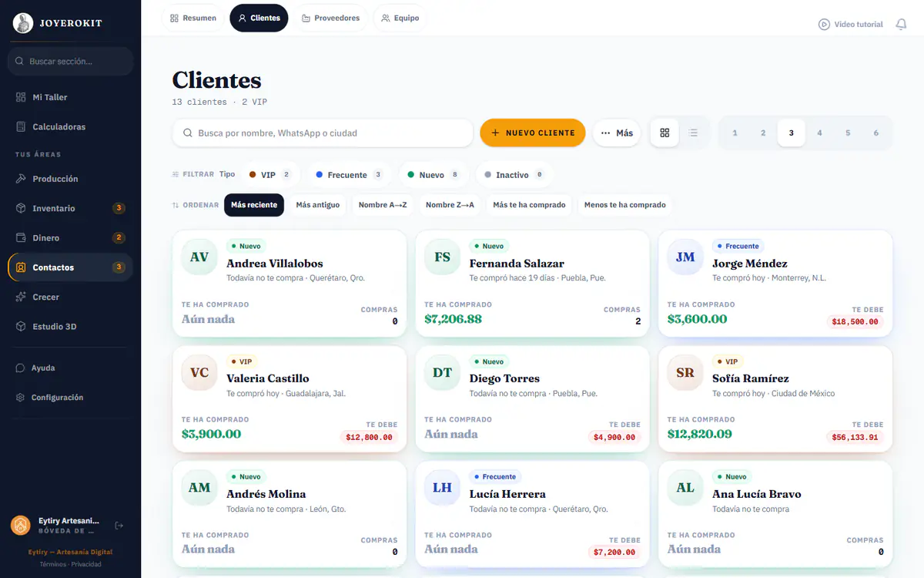Click the Eytiry account avatar

20,526
